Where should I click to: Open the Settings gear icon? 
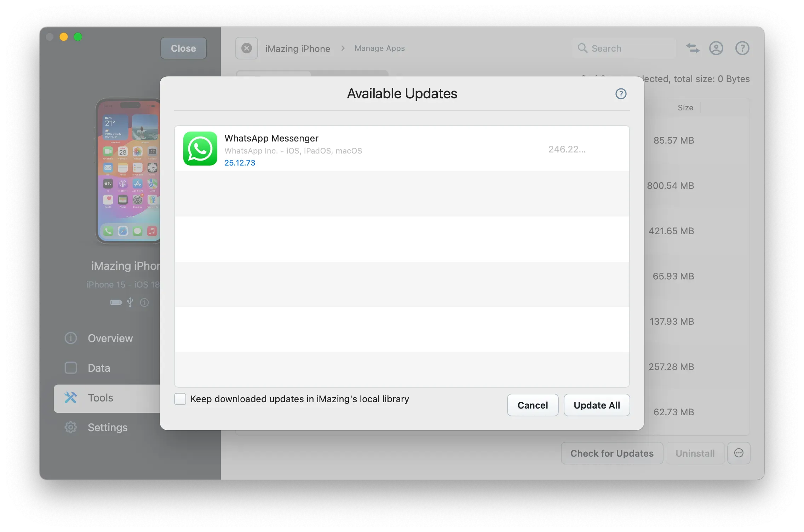[x=70, y=427]
